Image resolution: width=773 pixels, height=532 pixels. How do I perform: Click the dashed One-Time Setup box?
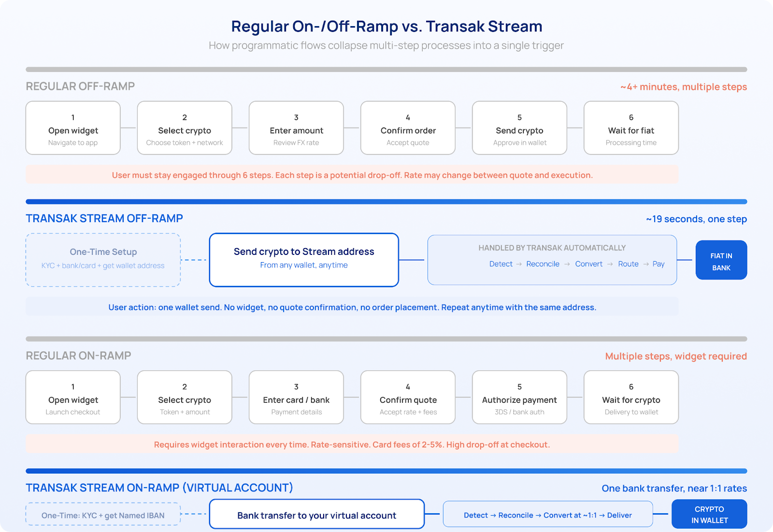pos(103,260)
